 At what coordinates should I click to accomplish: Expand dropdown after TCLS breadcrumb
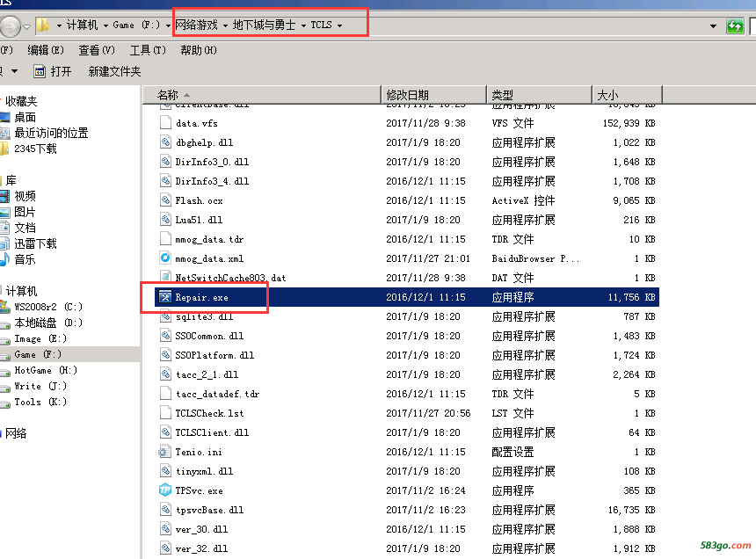coord(340,25)
